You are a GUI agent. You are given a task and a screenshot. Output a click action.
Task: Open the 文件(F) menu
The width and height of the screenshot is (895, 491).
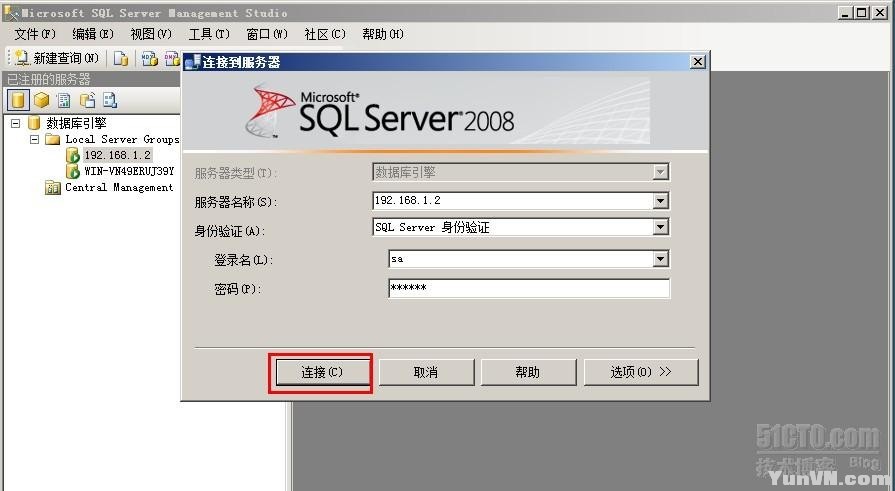(x=35, y=34)
